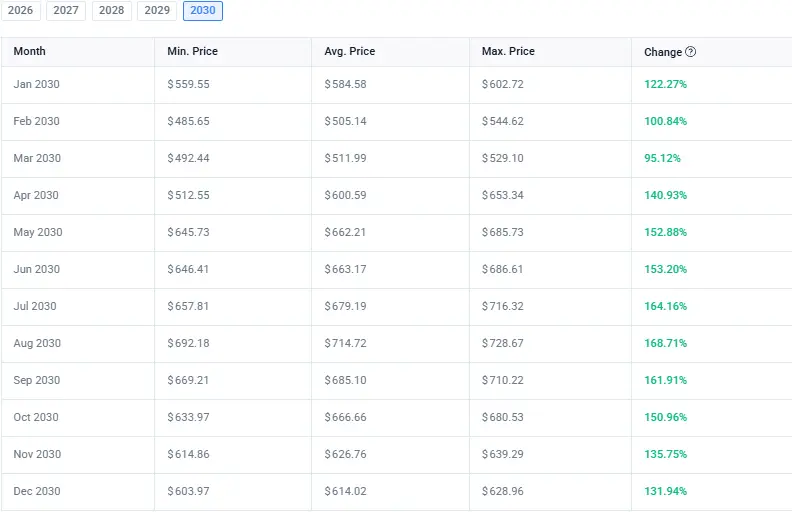Click the 95.12% change value
The width and height of the screenshot is (792, 512).
coord(662,158)
